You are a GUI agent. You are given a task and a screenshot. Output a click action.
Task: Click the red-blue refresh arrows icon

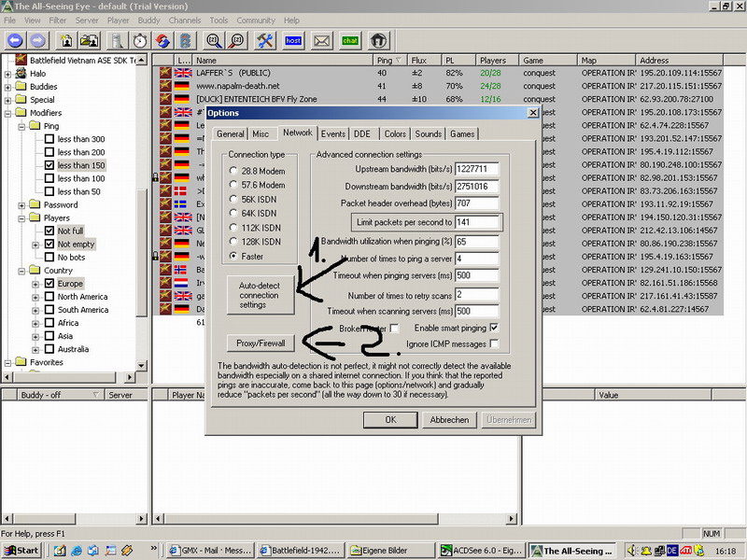162,40
